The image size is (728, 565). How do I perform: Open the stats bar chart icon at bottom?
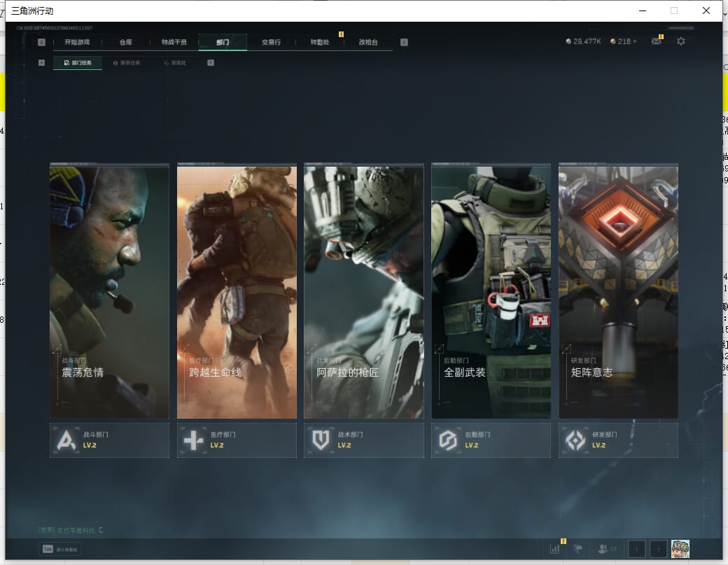pyautogui.click(x=555, y=549)
